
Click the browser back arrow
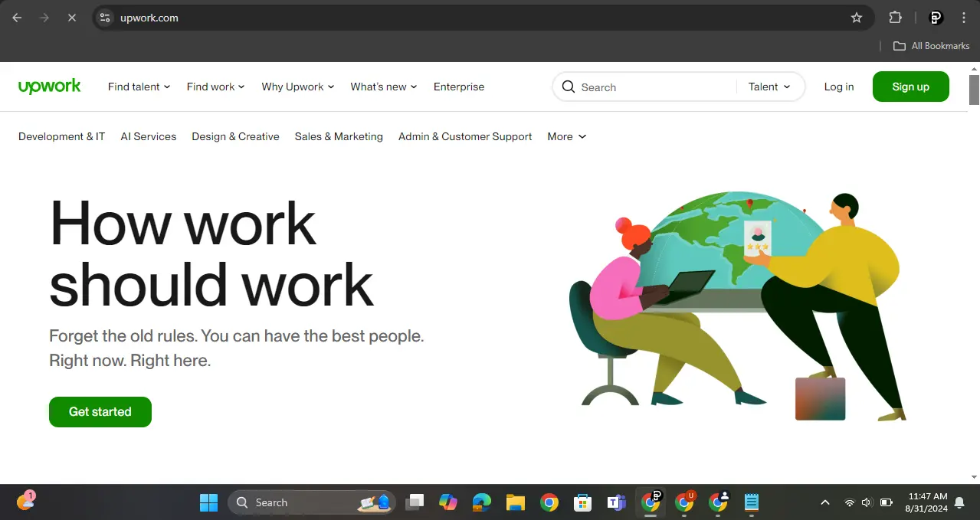[x=17, y=18]
